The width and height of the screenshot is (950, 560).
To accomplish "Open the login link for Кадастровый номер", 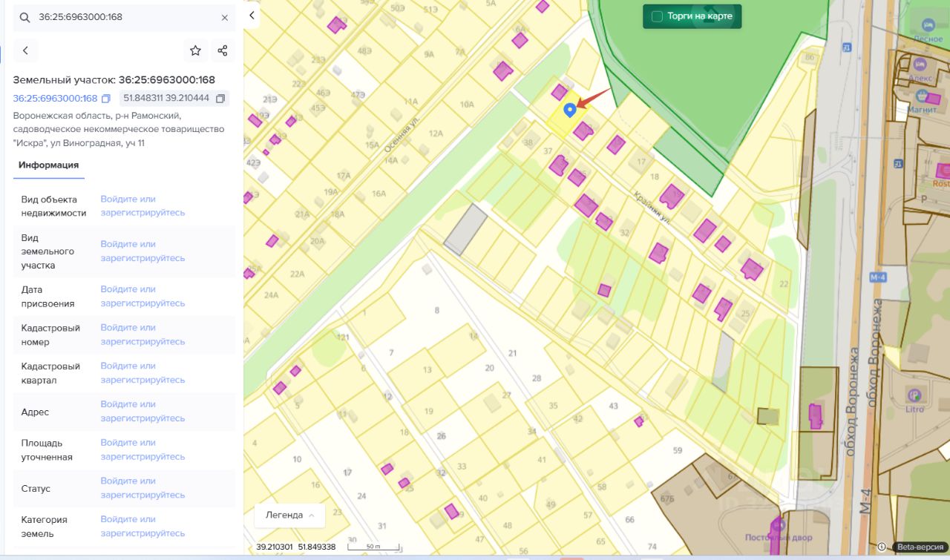I will pos(142,335).
